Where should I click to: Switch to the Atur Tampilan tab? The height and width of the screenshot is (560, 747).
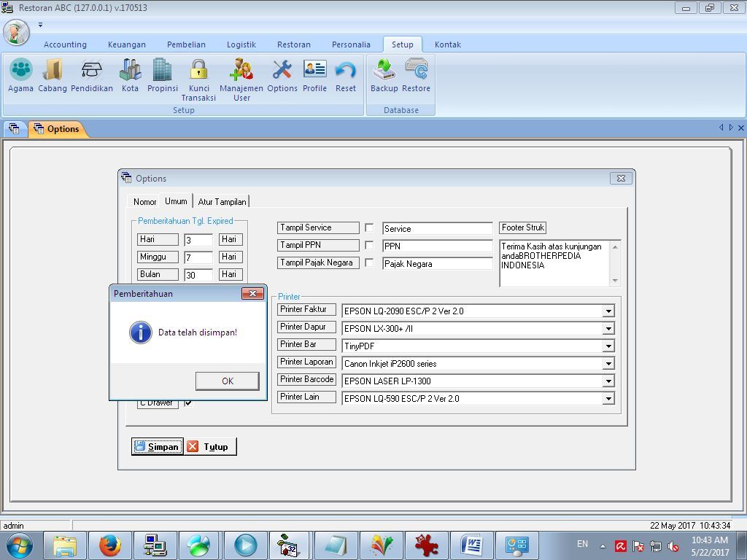coord(222,201)
